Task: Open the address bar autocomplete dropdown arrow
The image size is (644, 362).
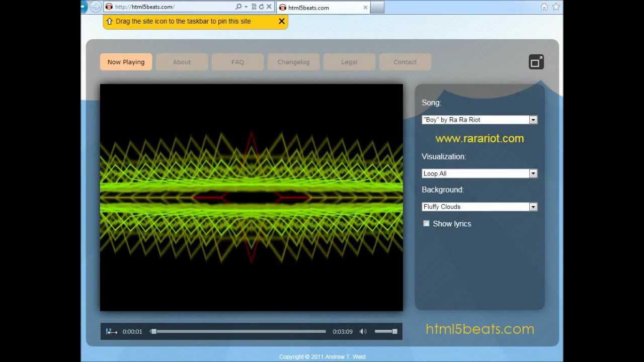Action: [246, 7]
